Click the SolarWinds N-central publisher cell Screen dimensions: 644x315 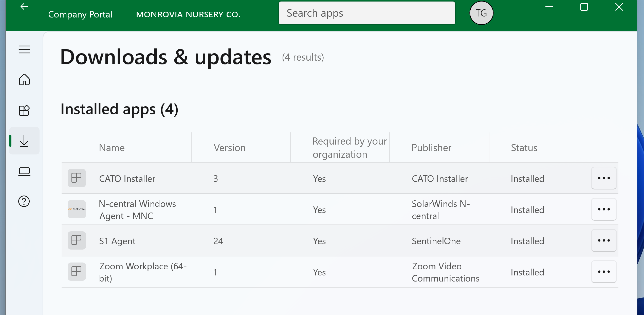pos(441,210)
